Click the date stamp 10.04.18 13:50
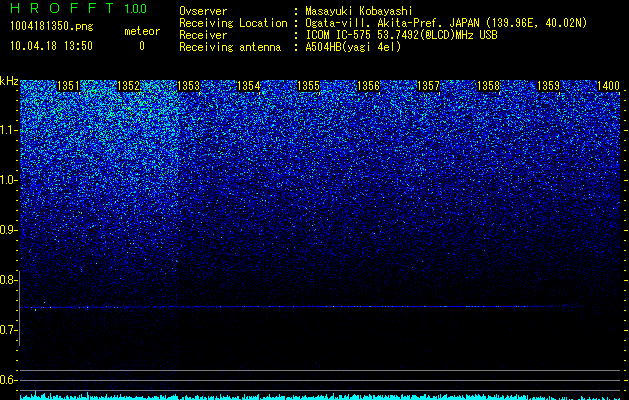The image size is (629, 400). point(51,46)
